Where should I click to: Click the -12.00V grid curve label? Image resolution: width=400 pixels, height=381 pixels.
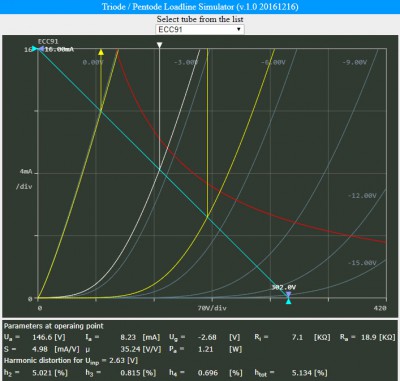[x=362, y=195]
